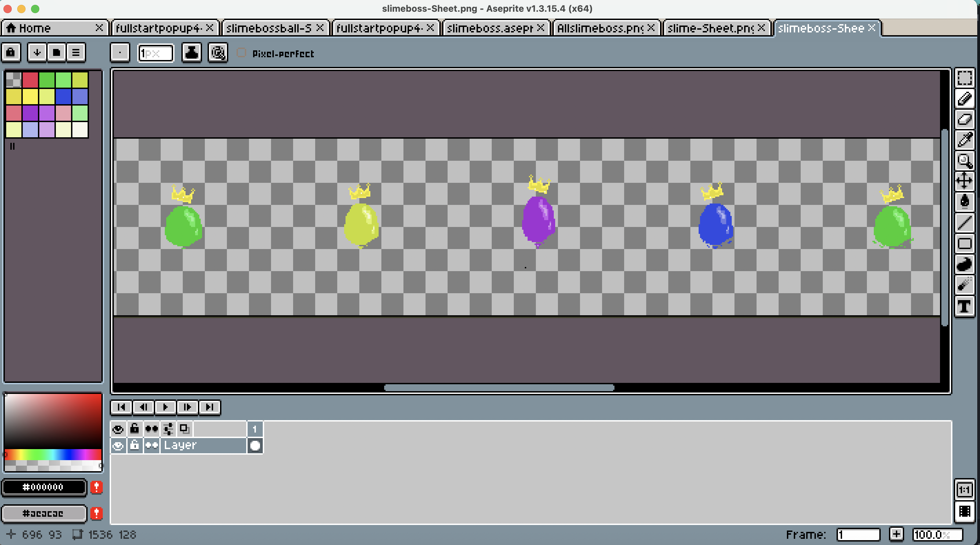
Task: Open the palette options menu button
Action: [76, 52]
